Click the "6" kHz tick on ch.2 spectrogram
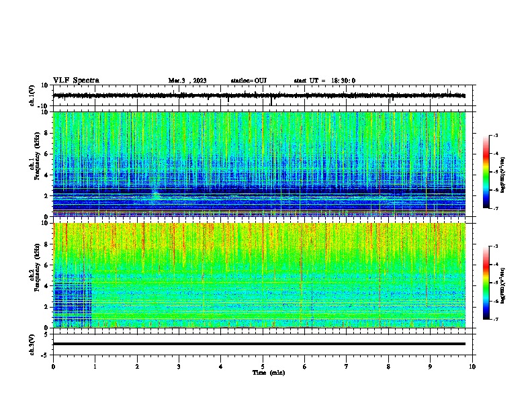 click(x=46, y=265)
